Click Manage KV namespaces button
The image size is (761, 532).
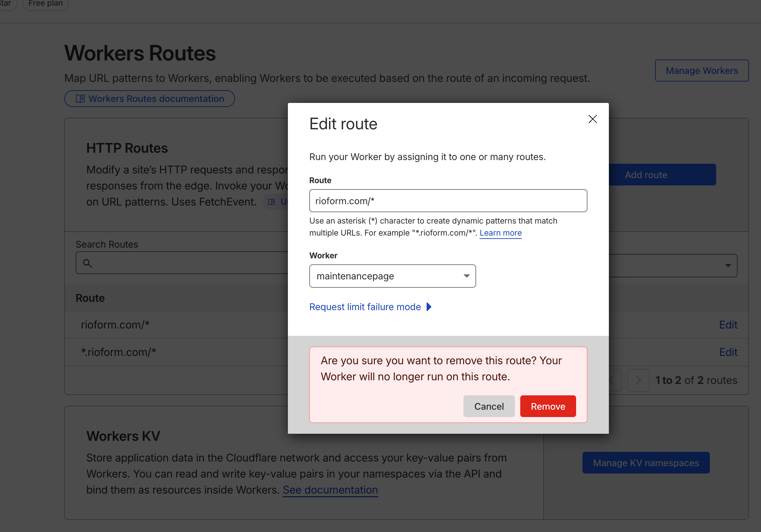pyautogui.click(x=646, y=463)
